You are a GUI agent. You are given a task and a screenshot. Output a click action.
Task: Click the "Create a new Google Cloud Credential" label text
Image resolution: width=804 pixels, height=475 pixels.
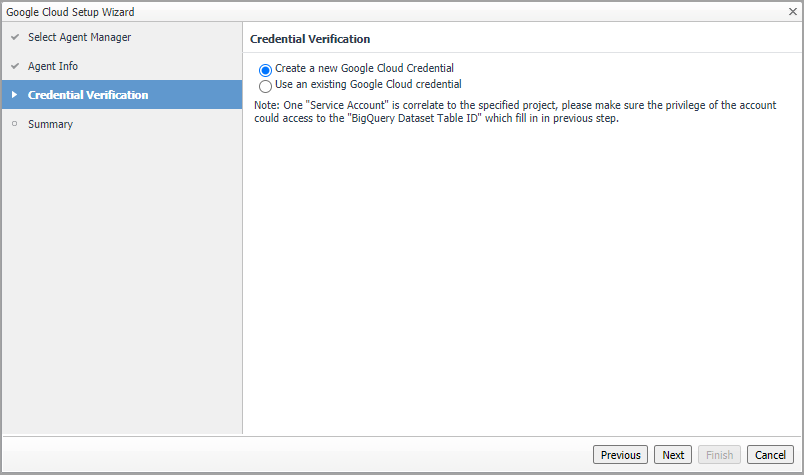(364, 68)
